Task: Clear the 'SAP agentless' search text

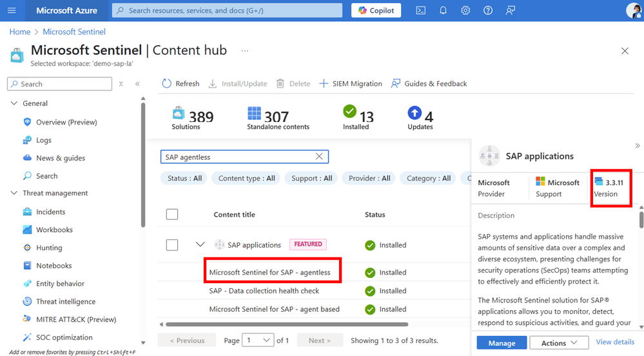Action: click(x=319, y=156)
